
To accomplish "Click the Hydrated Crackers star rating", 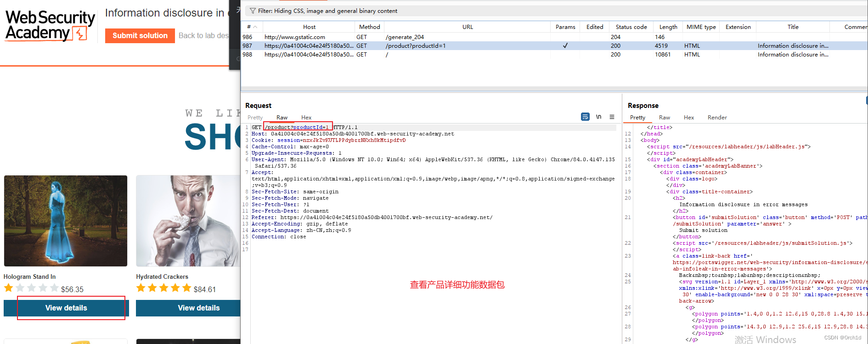I will coord(163,288).
